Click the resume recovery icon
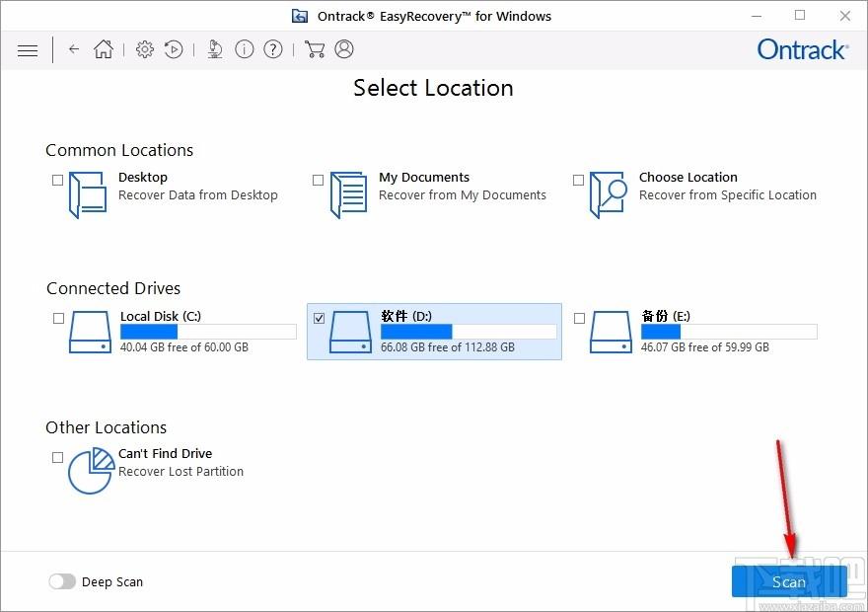This screenshot has width=868, height=612. [x=174, y=49]
